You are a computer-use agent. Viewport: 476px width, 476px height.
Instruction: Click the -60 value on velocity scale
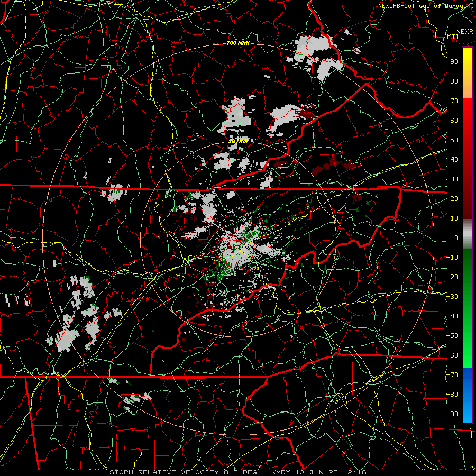pos(452,355)
